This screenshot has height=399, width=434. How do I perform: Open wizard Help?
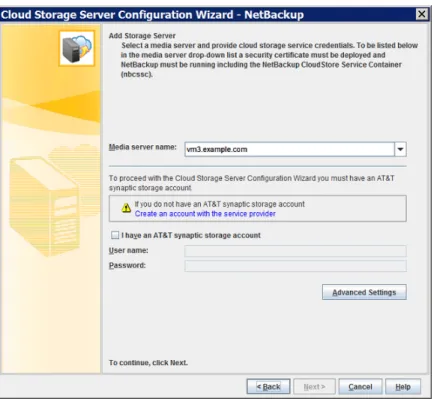(x=403, y=387)
